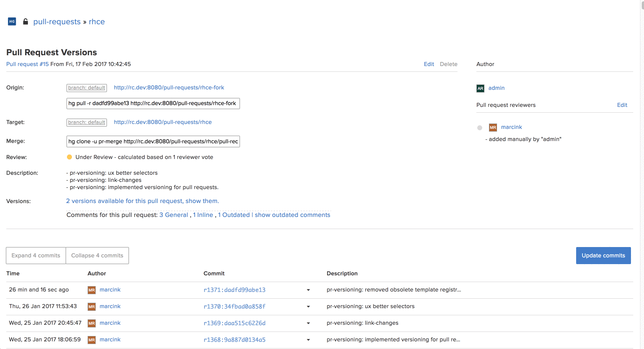Open dropdown arrow for commit r1369
The height and width of the screenshot is (349, 644).
click(x=308, y=323)
